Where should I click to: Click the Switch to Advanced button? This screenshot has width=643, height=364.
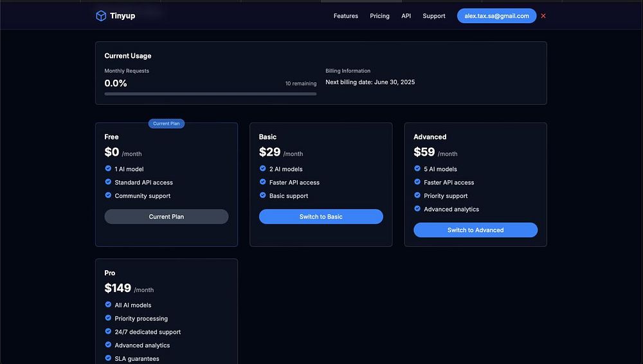click(476, 230)
